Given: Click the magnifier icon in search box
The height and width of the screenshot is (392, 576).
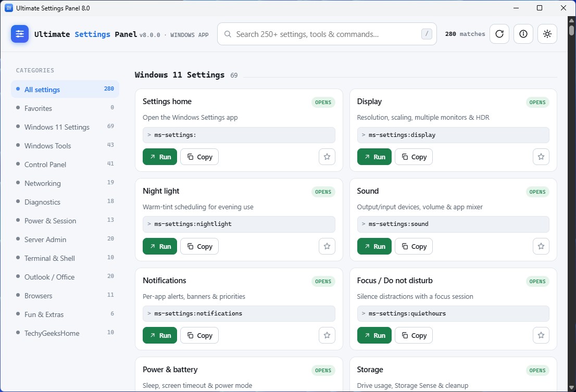Looking at the screenshot, I should point(228,34).
